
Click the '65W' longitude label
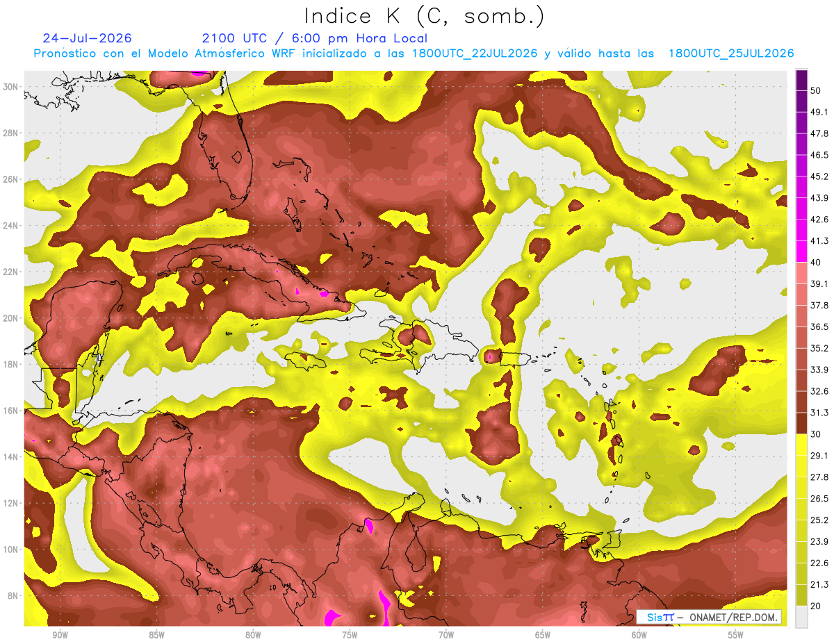(543, 635)
